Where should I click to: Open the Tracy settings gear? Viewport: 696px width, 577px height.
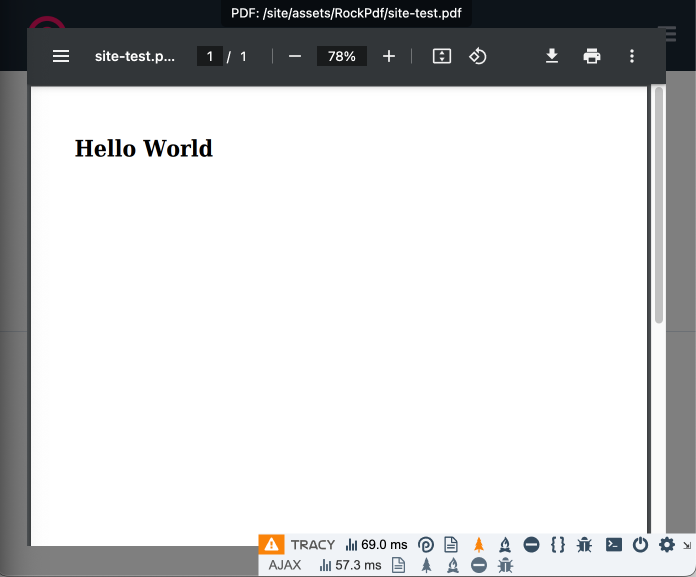[x=667, y=545]
